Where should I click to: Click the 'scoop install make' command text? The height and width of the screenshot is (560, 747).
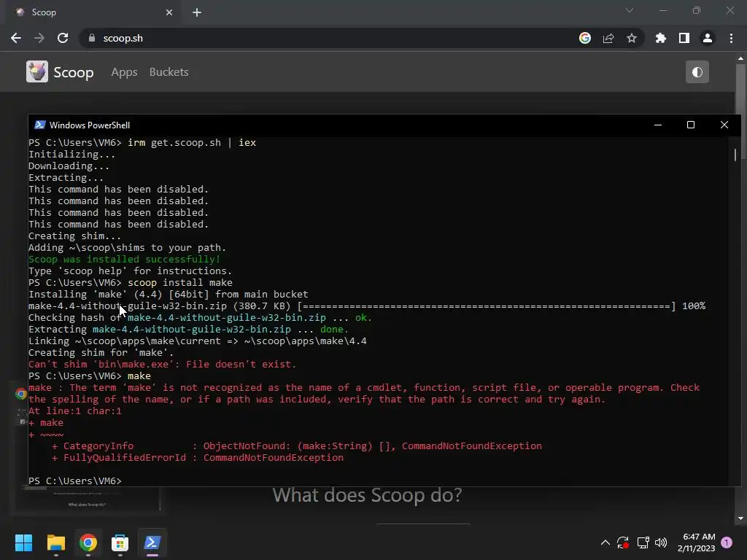point(180,282)
